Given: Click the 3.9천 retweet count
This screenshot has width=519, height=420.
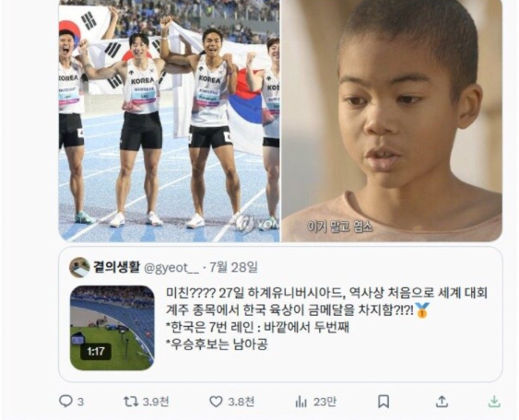Looking at the screenshot, I should 156,402.
